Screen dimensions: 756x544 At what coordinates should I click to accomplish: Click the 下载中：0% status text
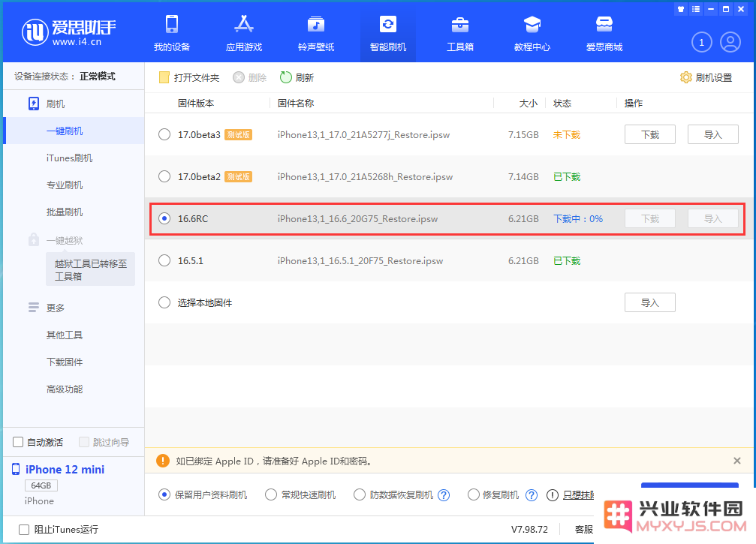pyautogui.click(x=578, y=219)
